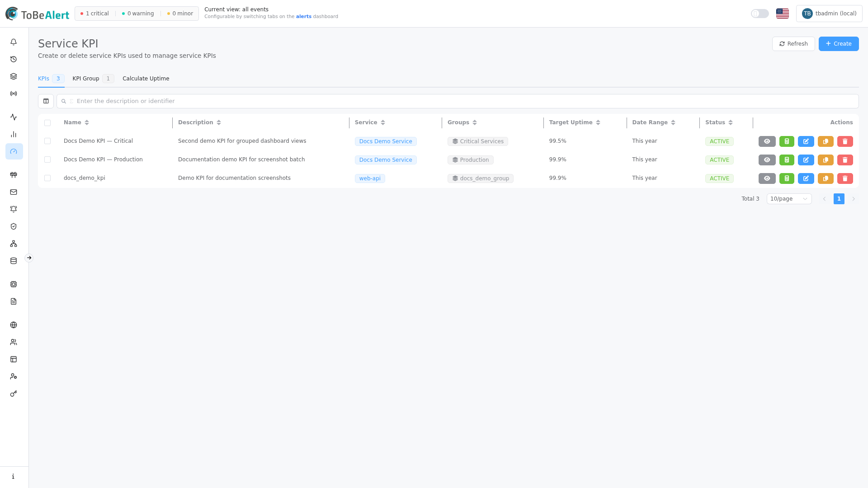Click the Create button
The width and height of the screenshot is (868, 488).
(839, 44)
